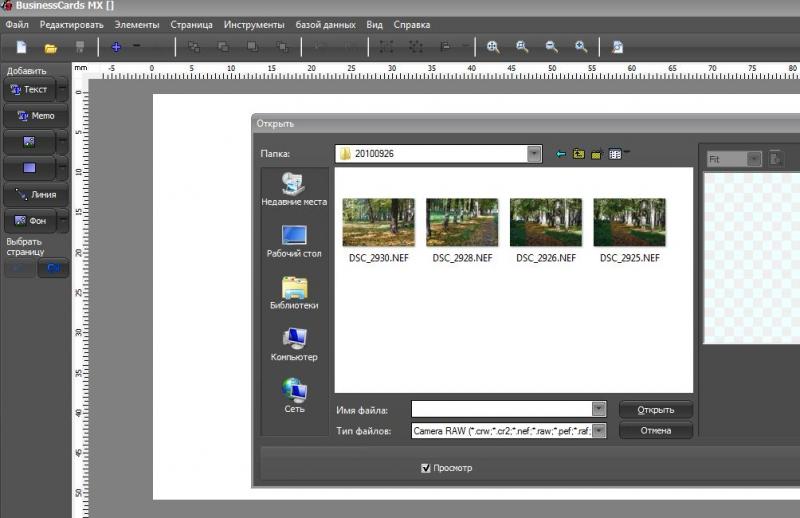Image resolution: width=800 pixels, height=518 pixels.
Task: Expand options next to Фон button
Action: [62, 220]
